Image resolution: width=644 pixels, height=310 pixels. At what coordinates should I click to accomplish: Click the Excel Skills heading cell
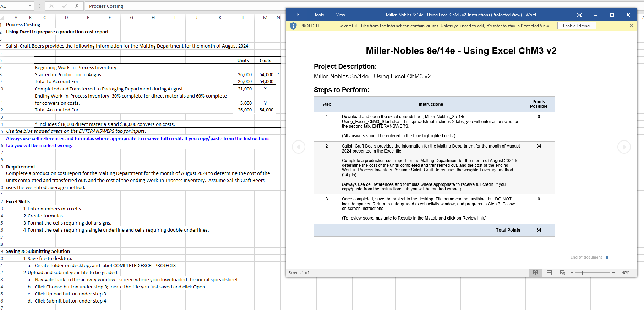click(x=18, y=201)
